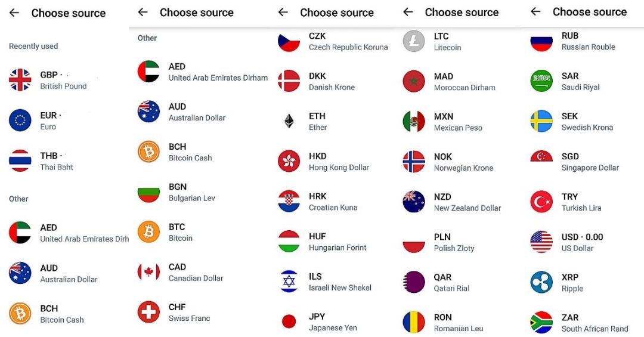Select the US Dollar entry
Viewport: 644px width, 337px height.
click(x=581, y=242)
